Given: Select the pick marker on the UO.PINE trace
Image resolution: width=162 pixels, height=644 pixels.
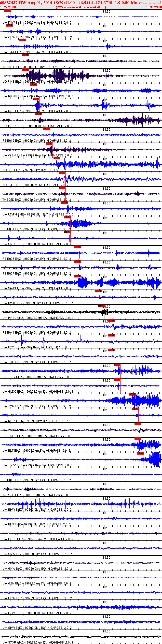Looking at the screenshot, I should pos(25,70).
